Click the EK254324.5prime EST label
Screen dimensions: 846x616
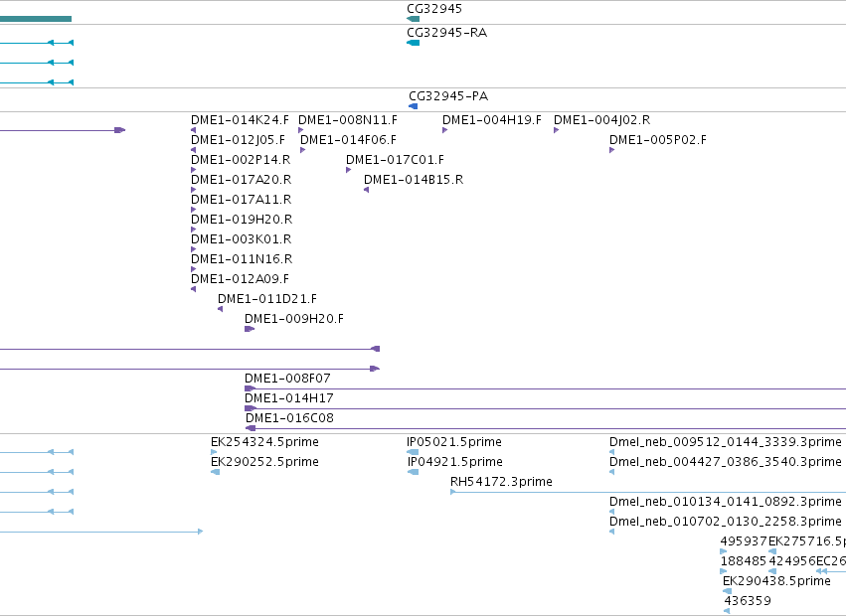tap(264, 442)
